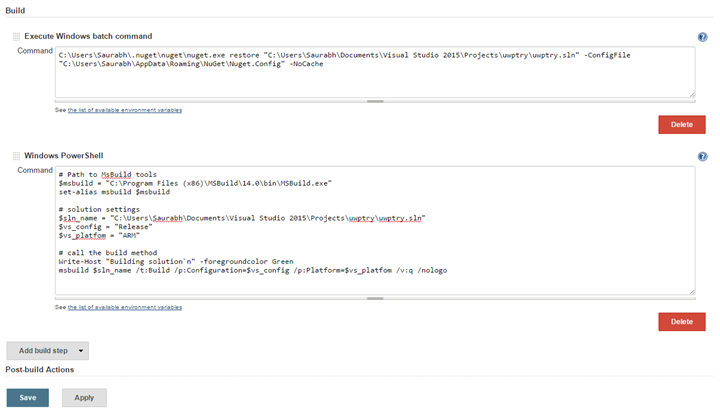Screen dimensions: 720x410
Task: Click resize corner of PowerShell textarea
Action: click(692, 292)
